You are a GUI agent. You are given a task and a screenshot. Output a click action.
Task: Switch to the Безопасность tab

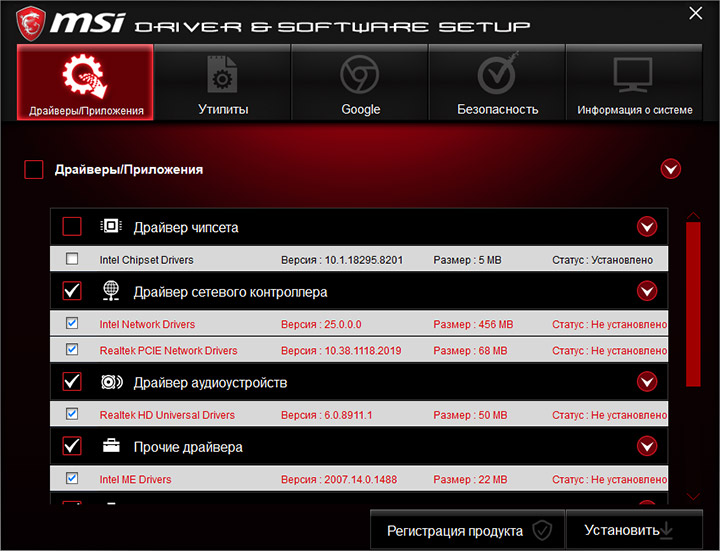(x=497, y=82)
